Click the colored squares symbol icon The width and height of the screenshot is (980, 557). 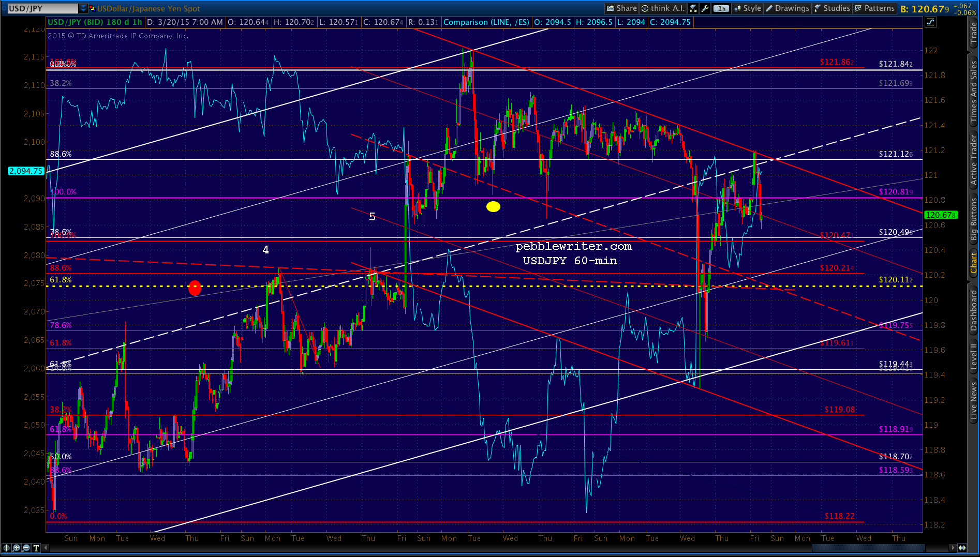click(x=92, y=8)
